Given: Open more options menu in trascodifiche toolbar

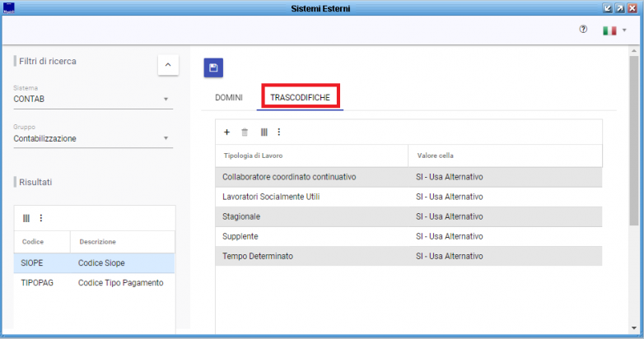Looking at the screenshot, I should point(278,132).
